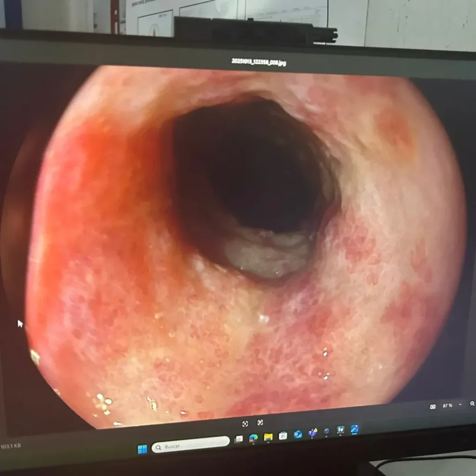Click the round purple taskbar icon
This screenshot has width=476, height=476.
[x=326, y=431]
